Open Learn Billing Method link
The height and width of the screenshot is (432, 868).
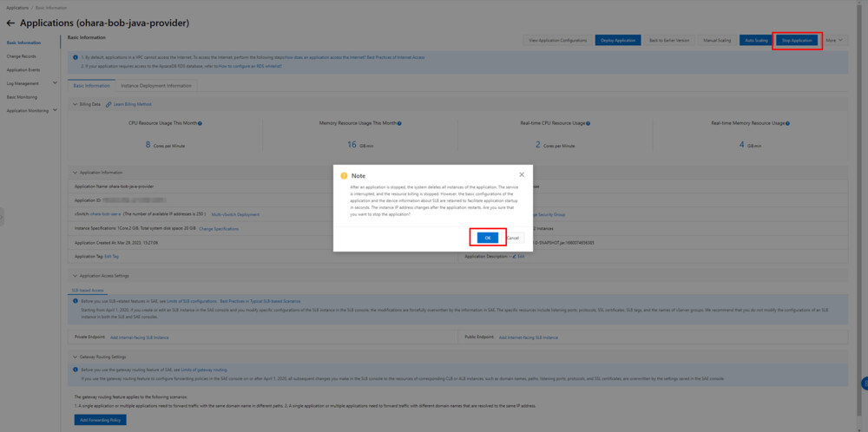(x=132, y=104)
